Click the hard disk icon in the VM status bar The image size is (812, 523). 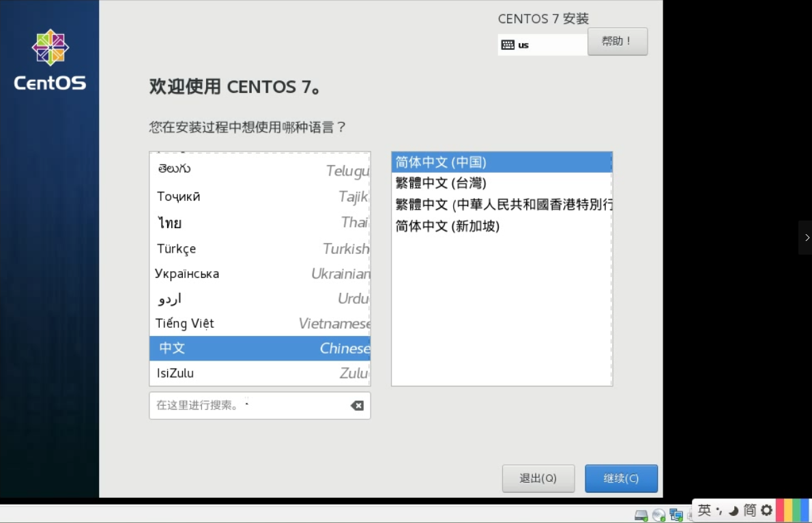641,515
